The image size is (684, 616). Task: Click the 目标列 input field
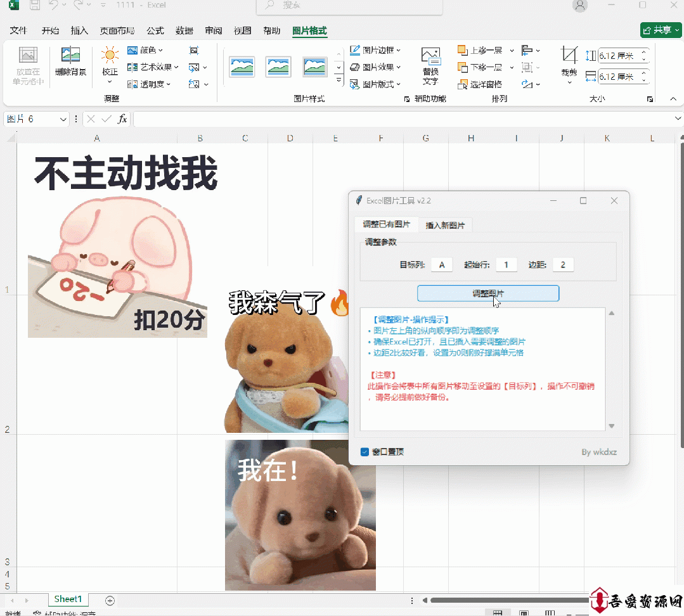[x=441, y=265]
